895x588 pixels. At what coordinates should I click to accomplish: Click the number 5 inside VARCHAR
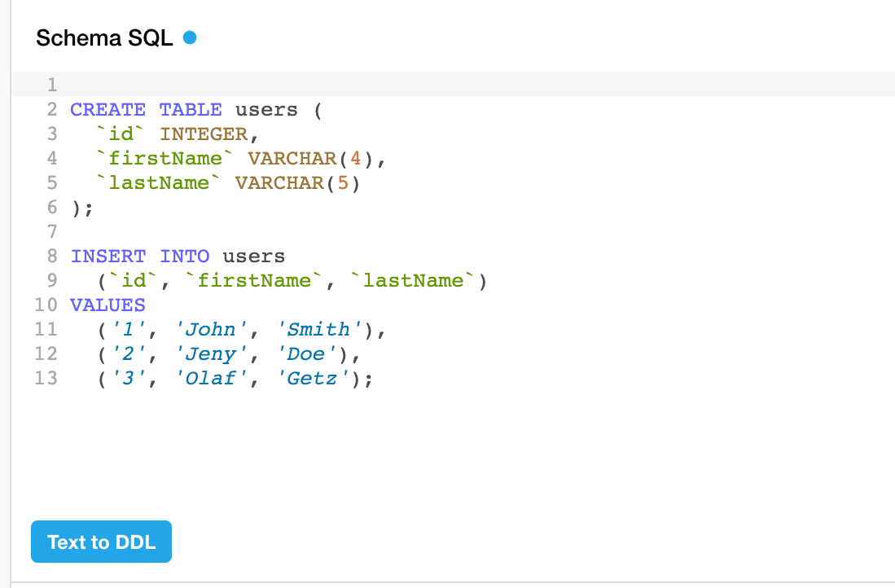click(342, 183)
